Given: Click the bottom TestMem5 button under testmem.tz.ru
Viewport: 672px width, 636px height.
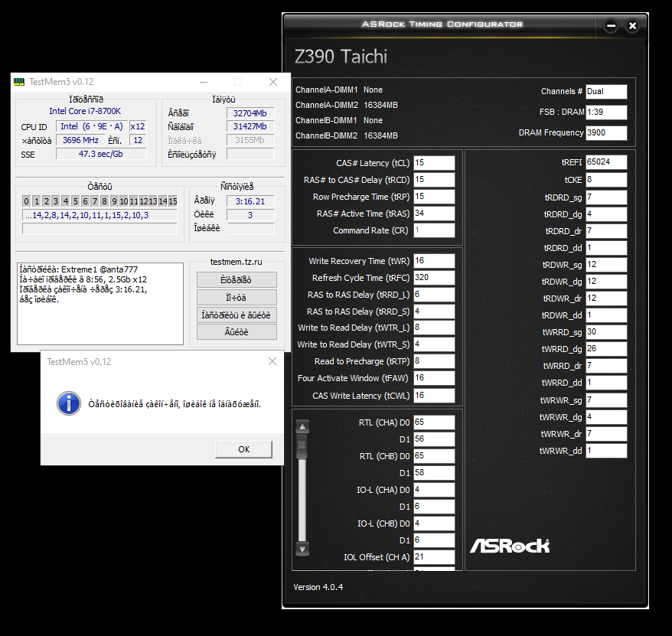Looking at the screenshot, I should [x=237, y=331].
